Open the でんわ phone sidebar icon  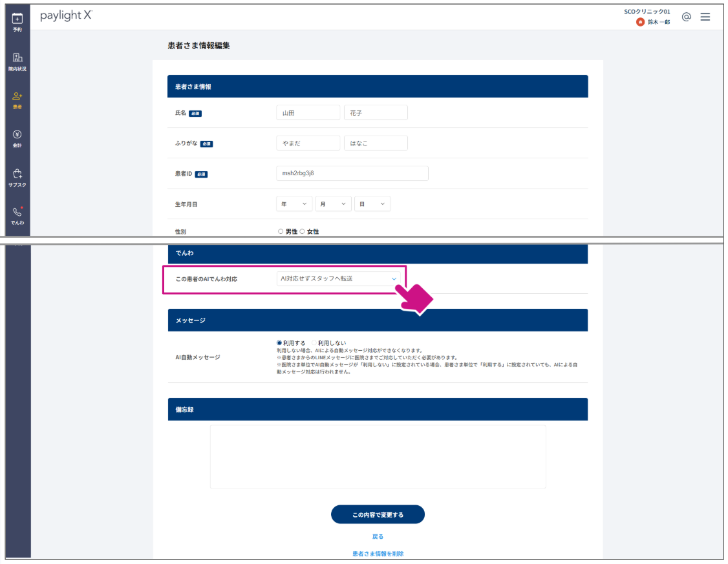17,216
